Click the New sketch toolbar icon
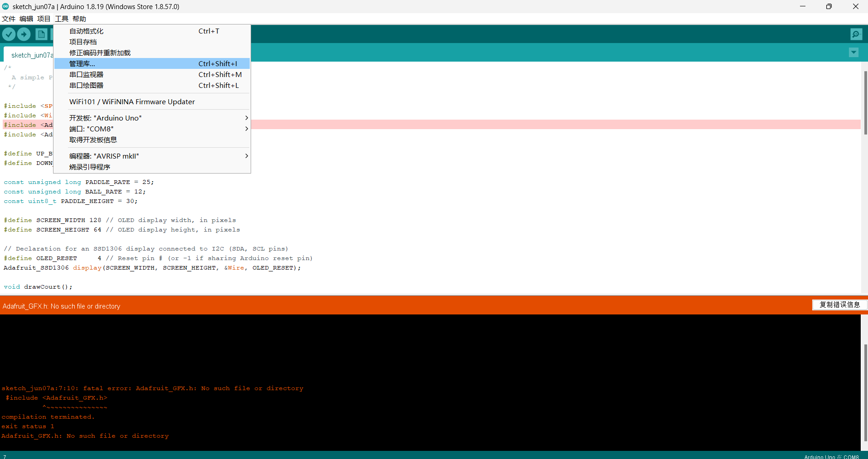Viewport: 868px width, 459px height. (41, 34)
